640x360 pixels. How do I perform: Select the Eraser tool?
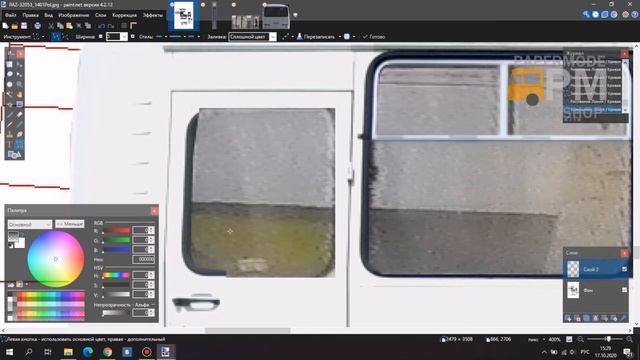(x=19, y=115)
